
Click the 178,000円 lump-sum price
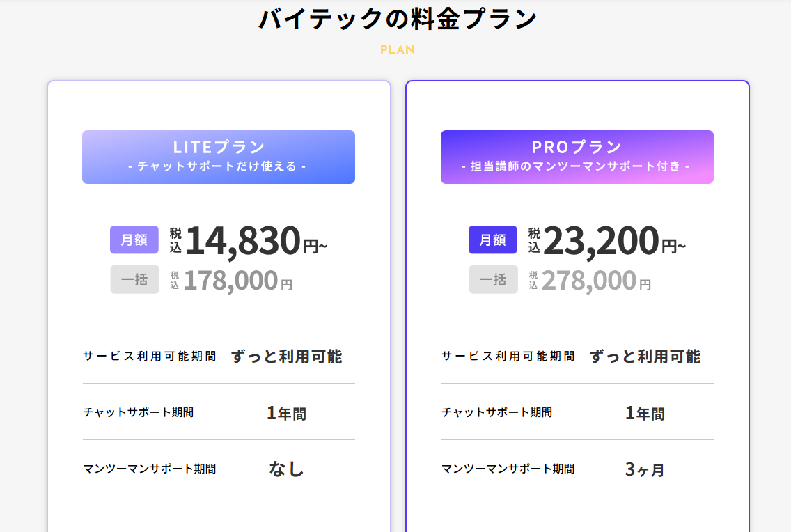pyautogui.click(x=237, y=281)
